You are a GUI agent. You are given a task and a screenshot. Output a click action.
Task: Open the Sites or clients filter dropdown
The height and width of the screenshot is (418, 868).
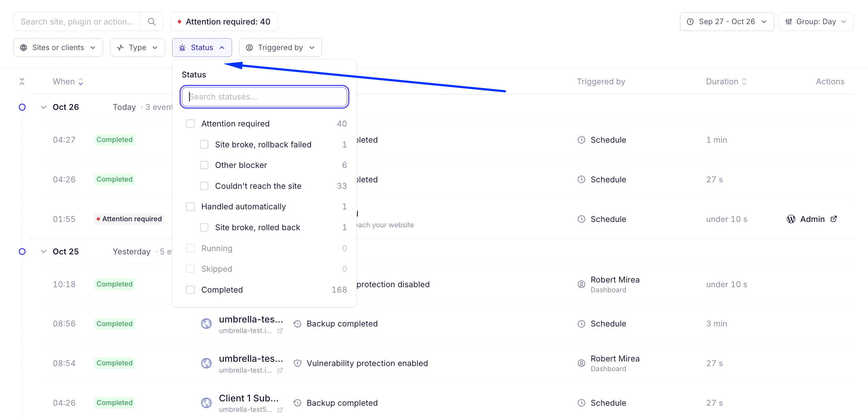[x=58, y=48]
